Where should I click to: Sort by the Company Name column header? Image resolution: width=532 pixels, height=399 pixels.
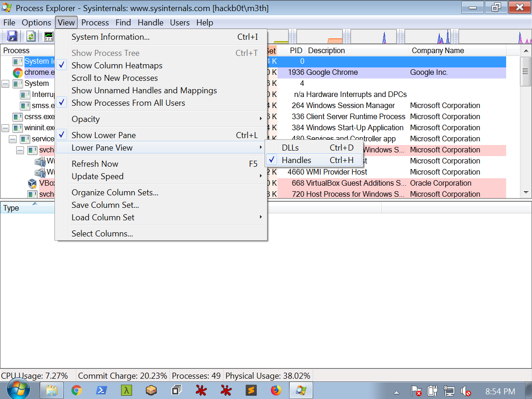click(x=457, y=50)
